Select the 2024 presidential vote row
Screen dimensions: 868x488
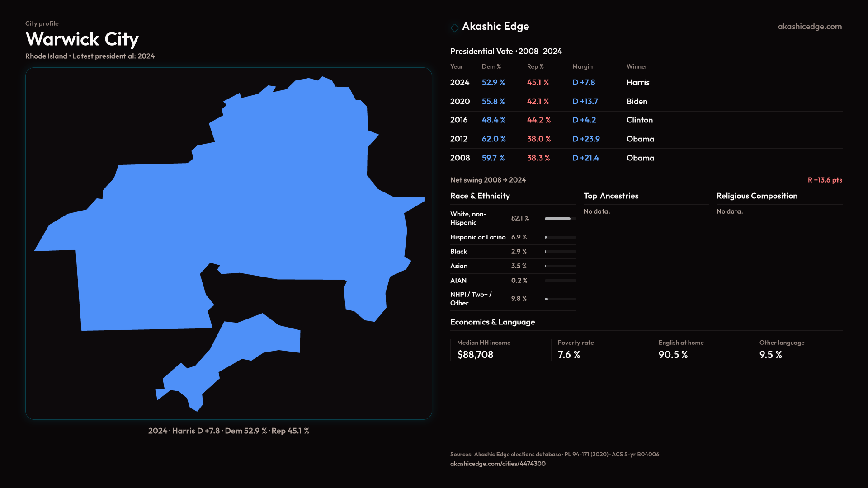pyautogui.click(x=646, y=83)
